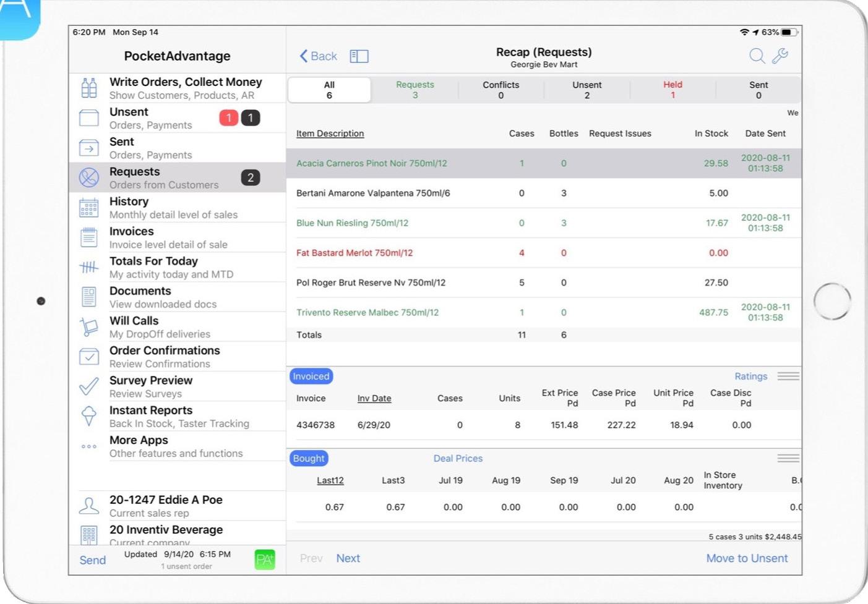Tap the company building icon
Screen dimensions: 868x604
(x=89, y=535)
